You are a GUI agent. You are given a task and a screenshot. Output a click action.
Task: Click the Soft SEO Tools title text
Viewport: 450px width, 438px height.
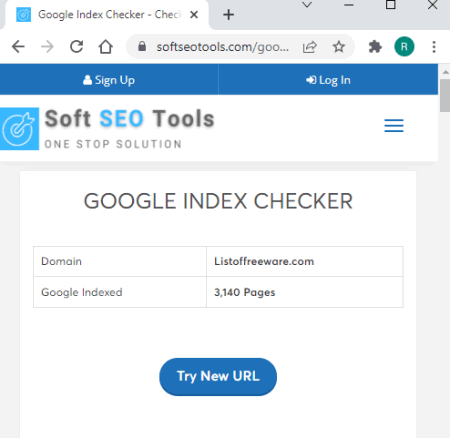130,119
